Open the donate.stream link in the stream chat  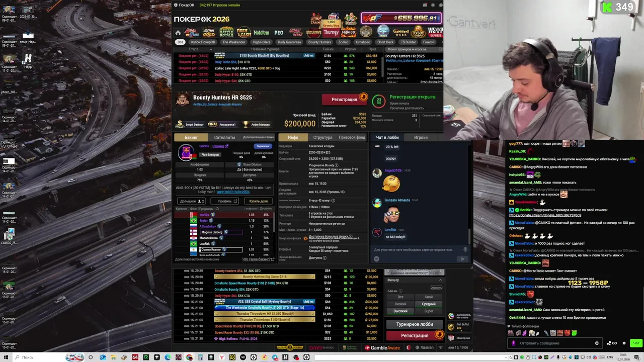[x=546, y=215]
